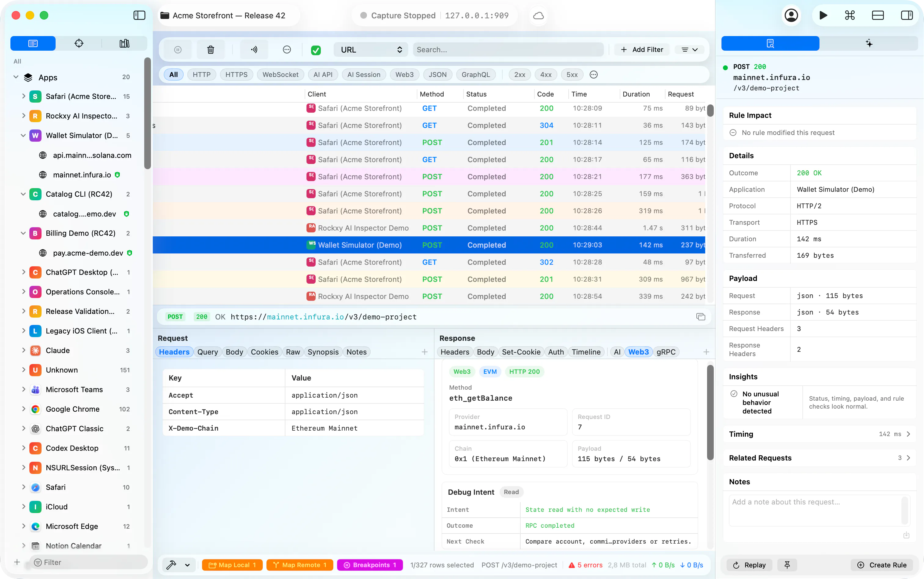Open the mainnet.infura.io link in URL bar
The width and height of the screenshot is (924, 579).
pyautogui.click(x=305, y=317)
